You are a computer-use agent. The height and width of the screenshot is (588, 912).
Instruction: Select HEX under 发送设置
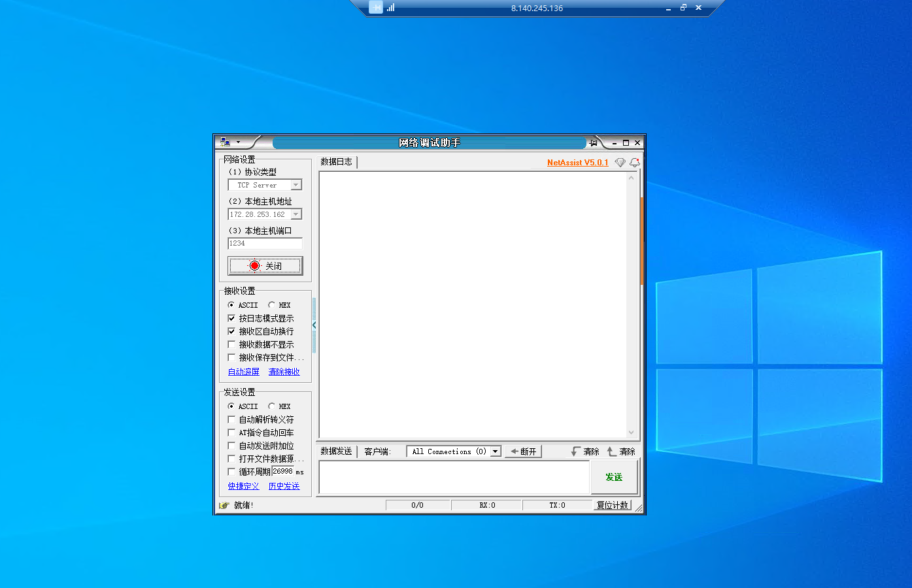pos(271,406)
